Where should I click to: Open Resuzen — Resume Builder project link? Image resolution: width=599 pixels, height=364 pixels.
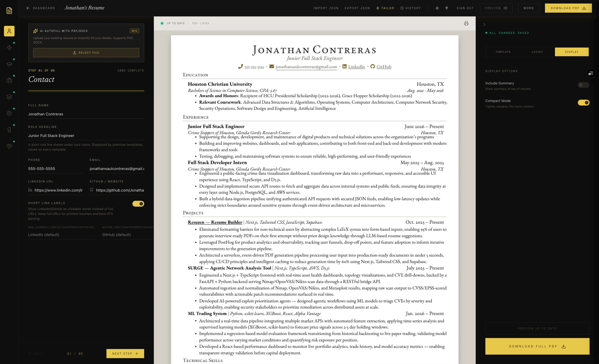[x=215, y=222]
